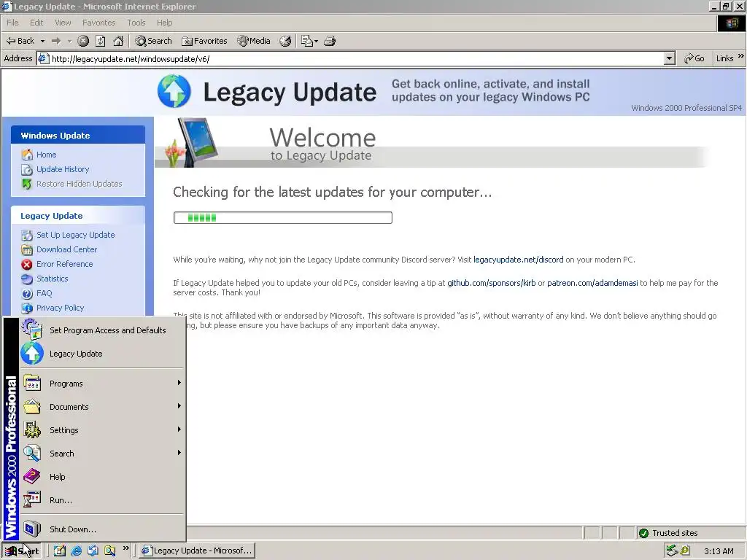747x560 pixels.
Task: Open the address bar dropdown list
Action: (670, 58)
